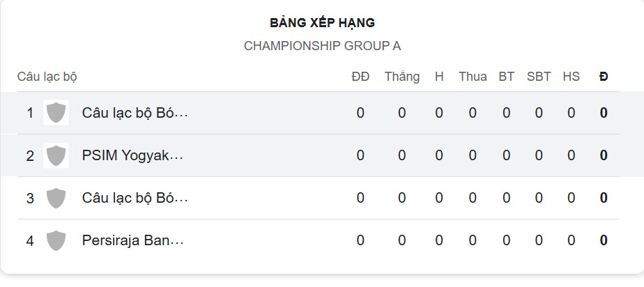The height and width of the screenshot is (287, 644).
Task: Click the H draws column header
Action: (439, 77)
